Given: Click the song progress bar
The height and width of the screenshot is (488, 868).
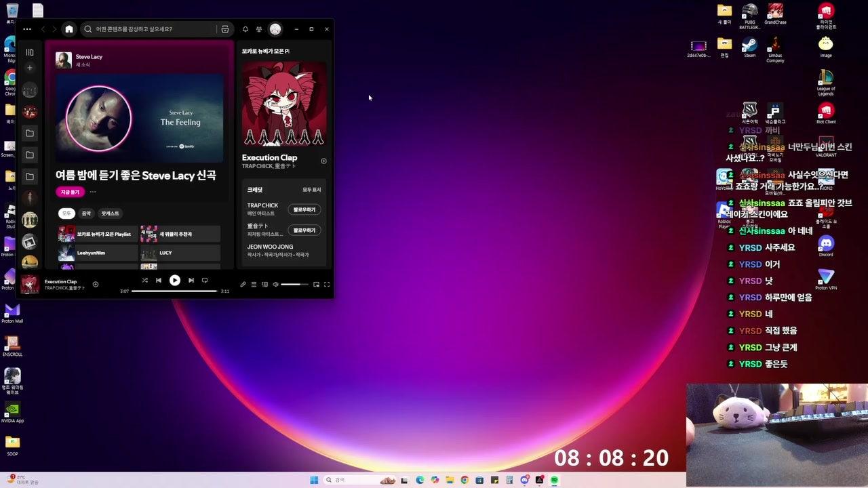Looking at the screenshot, I should pos(175,291).
